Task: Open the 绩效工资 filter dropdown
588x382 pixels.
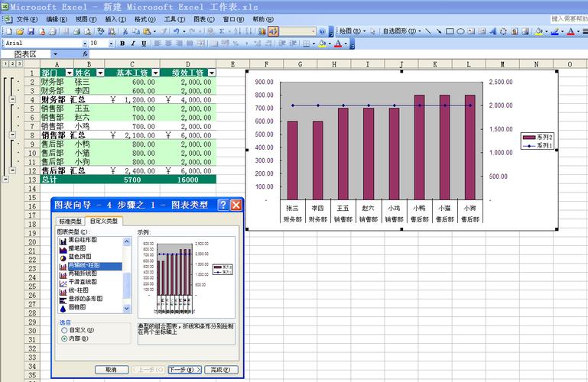Action: [x=212, y=73]
